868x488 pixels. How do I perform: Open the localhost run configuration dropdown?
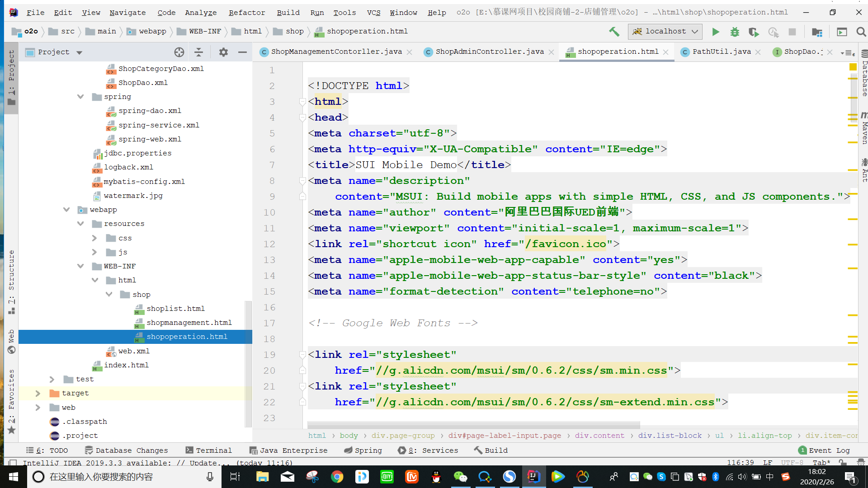pos(665,32)
